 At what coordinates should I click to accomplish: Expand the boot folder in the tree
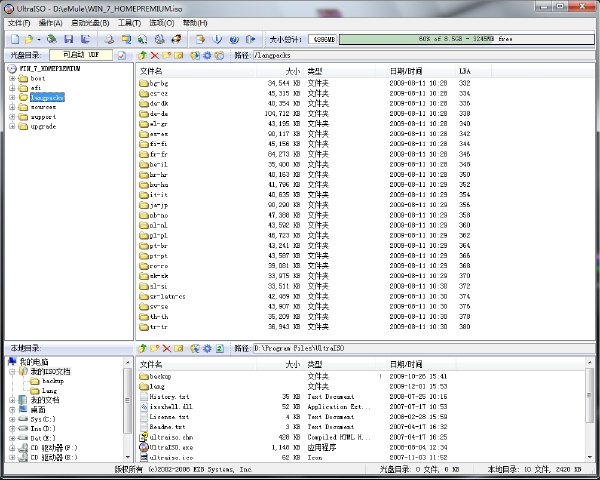click(x=12, y=78)
